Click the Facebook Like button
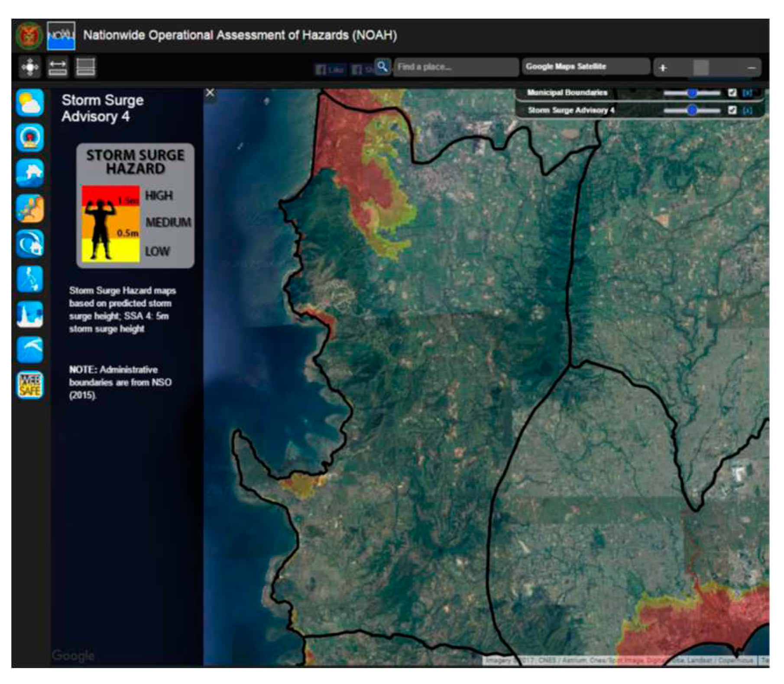Screen dimensions: 784x684 pos(330,69)
